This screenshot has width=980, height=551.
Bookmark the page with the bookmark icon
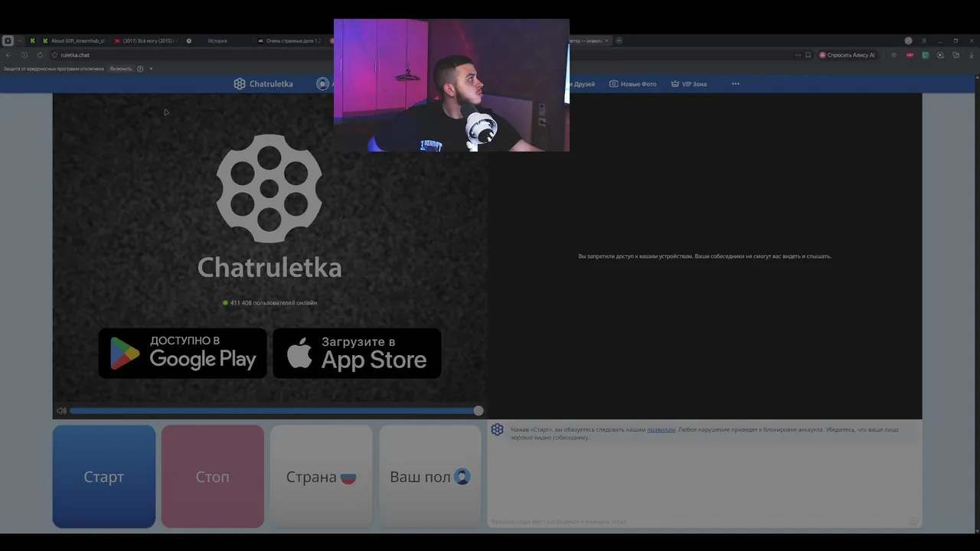click(808, 55)
